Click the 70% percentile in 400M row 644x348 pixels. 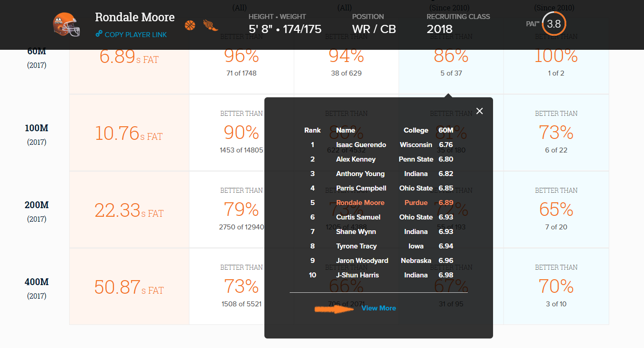click(x=556, y=286)
